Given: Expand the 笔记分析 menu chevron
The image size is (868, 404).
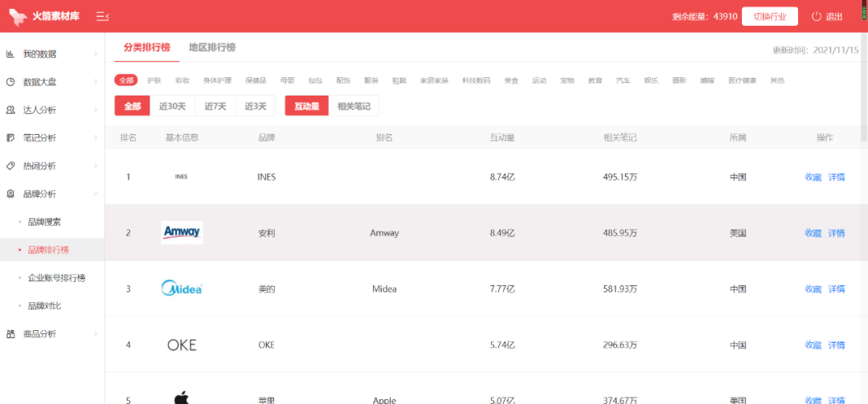Looking at the screenshot, I should click(x=96, y=138).
